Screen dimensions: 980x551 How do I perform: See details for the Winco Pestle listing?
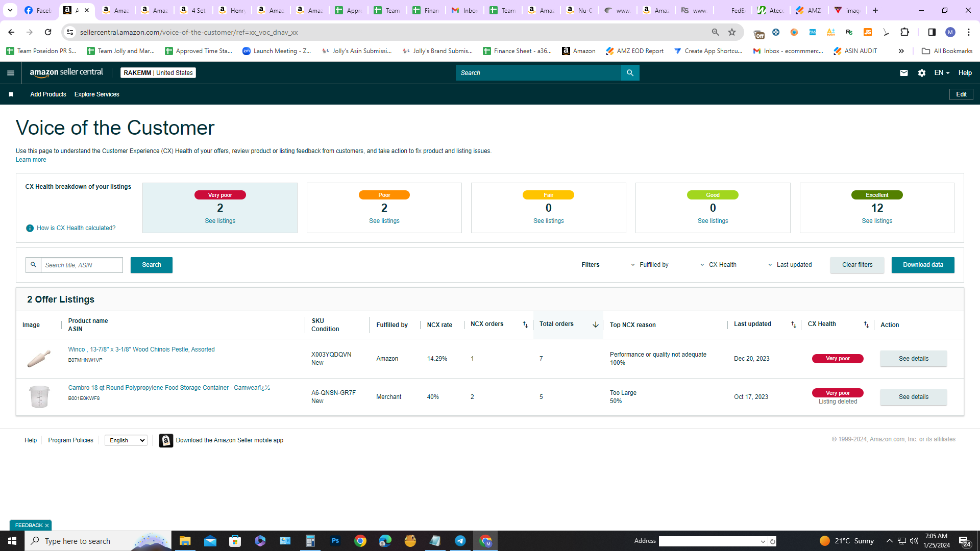pos(913,359)
